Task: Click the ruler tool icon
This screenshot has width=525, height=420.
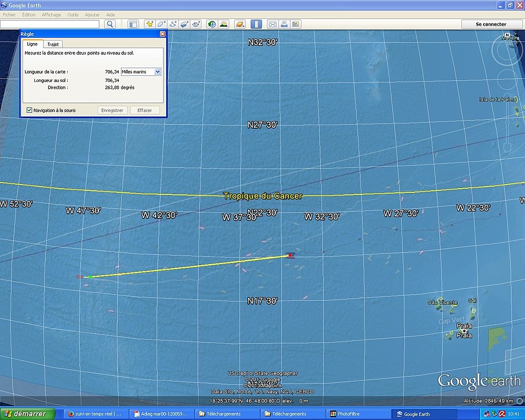Action: coord(256,24)
